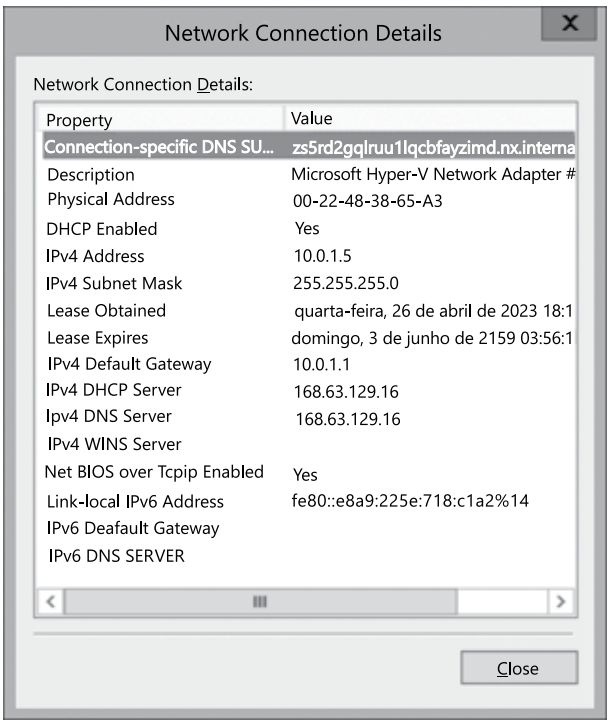The height and width of the screenshot is (723, 608).
Task: Click the 168.63.129.16 DNS Server value
Action: (347, 419)
